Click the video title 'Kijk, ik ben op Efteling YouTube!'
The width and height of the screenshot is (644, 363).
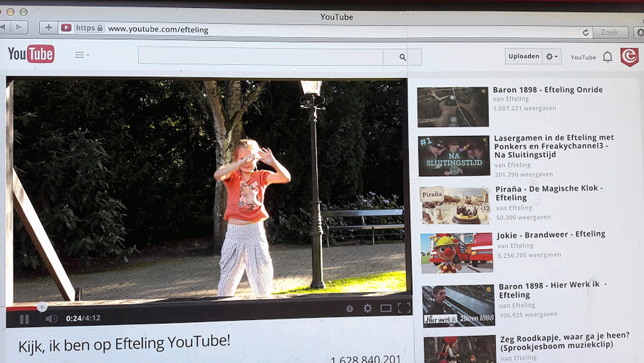(x=124, y=344)
